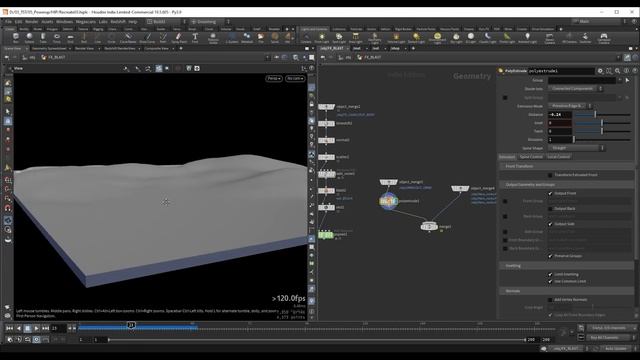
Task: Add a Sky Light from shelf
Action: point(456,38)
